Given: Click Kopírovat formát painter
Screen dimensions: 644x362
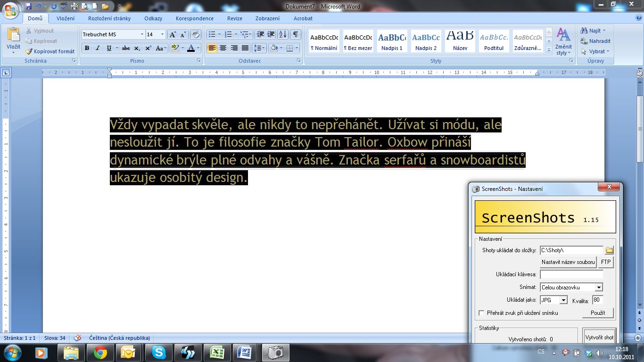Looking at the screenshot, I should pyautogui.click(x=50, y=51).
